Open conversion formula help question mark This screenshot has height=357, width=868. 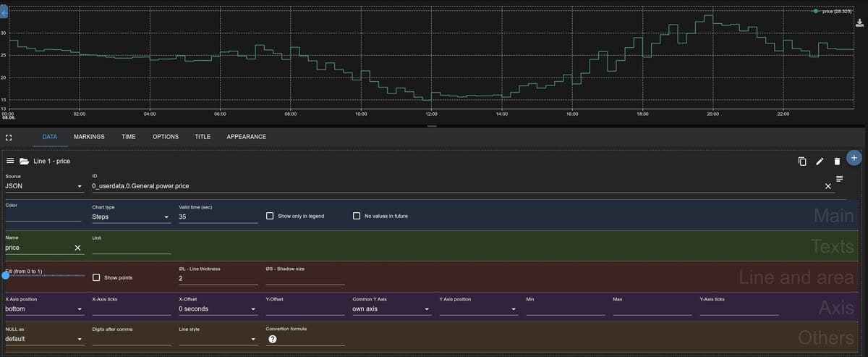(x=273, y=340)
